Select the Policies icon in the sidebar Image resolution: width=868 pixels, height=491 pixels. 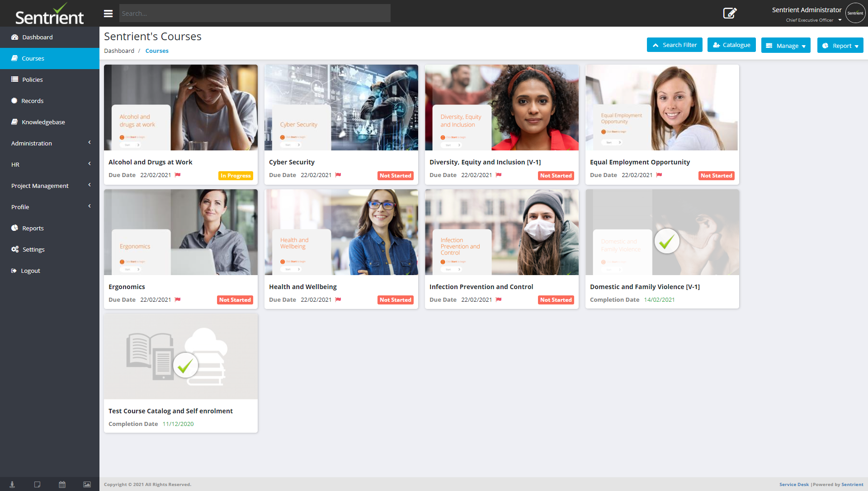tap(14, 79)
